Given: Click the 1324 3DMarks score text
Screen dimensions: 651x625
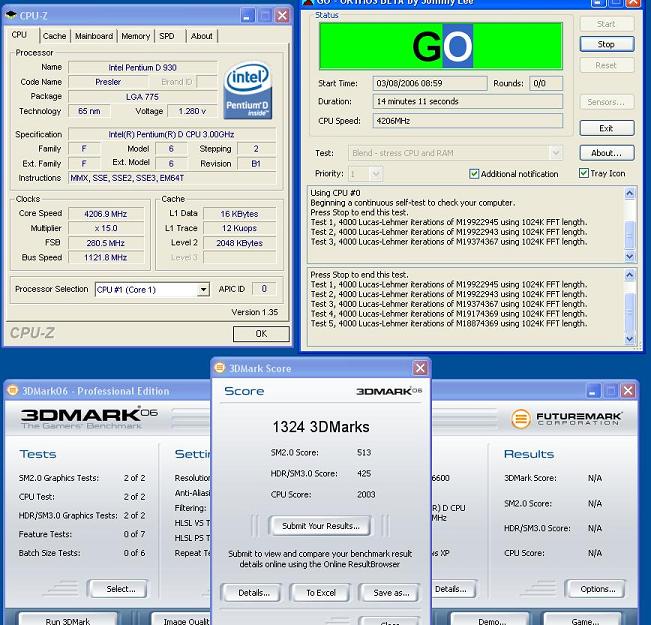Looking at the screenshot, I should (x=321, y=427).
